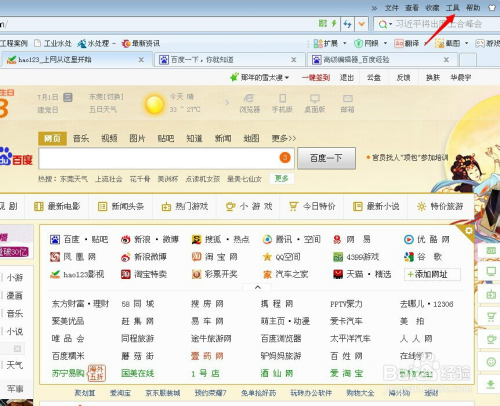Open 热门游戏 category

185,206
